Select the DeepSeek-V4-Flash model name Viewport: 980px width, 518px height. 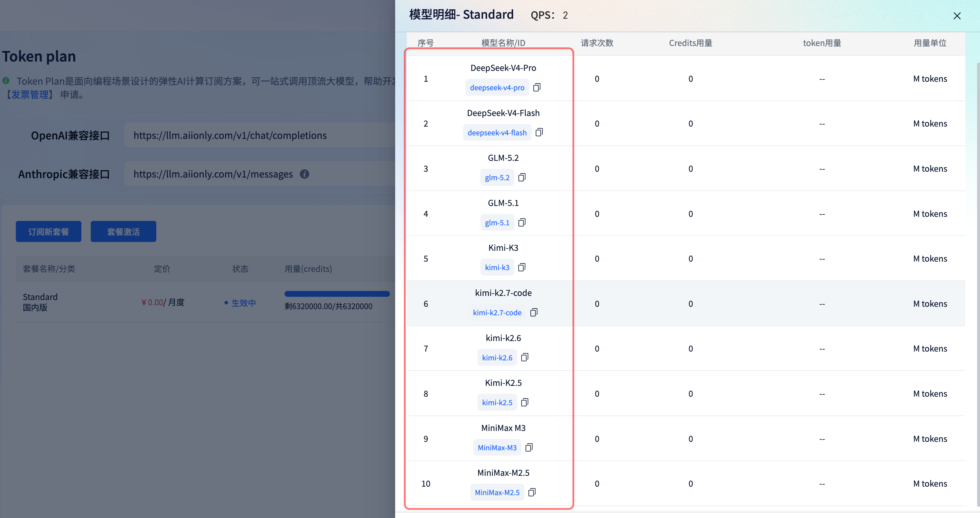tap(503, 113)
